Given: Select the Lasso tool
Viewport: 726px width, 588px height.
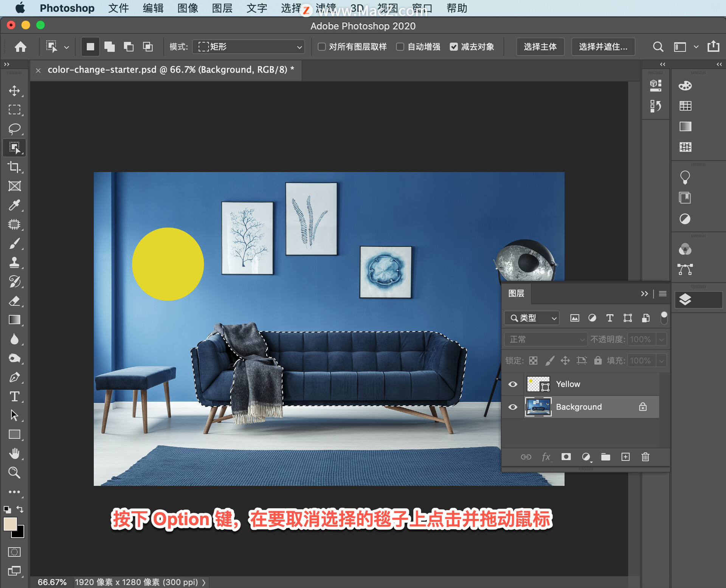Looking at the screenshot, I should [14, 129].
